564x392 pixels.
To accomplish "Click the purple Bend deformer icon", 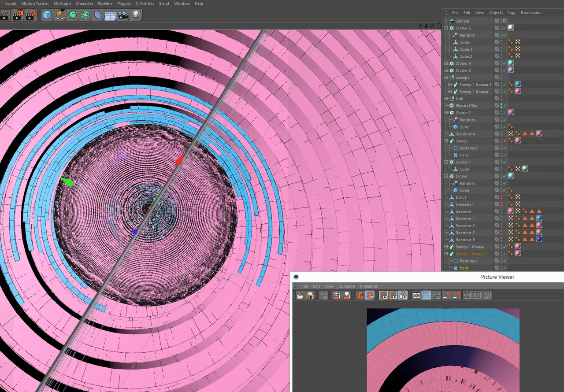I will click(98, 15).
